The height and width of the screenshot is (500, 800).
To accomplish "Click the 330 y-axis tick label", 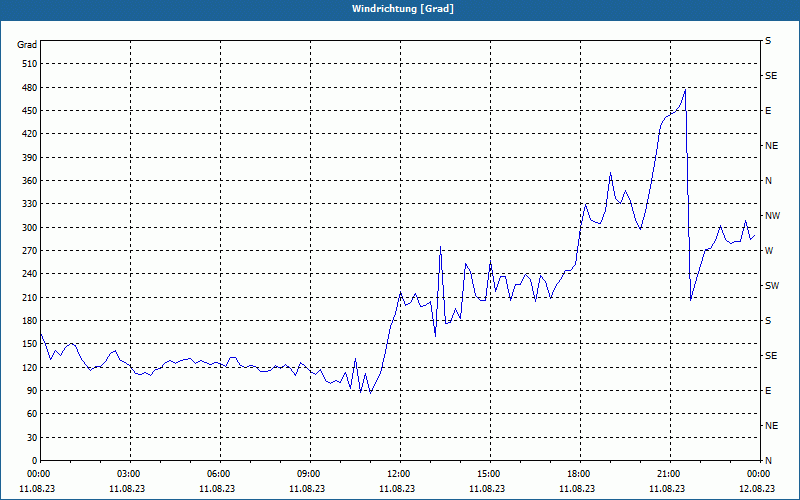I will [x=30, y=204].
